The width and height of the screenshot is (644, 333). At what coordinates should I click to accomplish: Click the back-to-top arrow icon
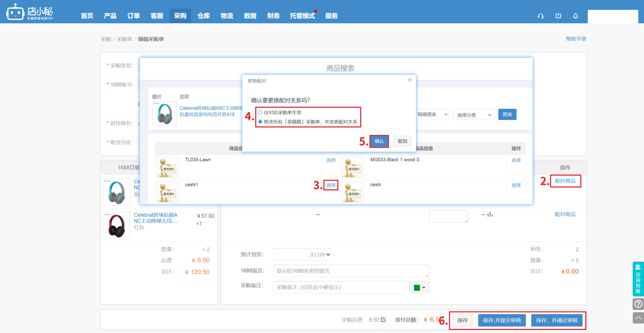tap(638, 318)
